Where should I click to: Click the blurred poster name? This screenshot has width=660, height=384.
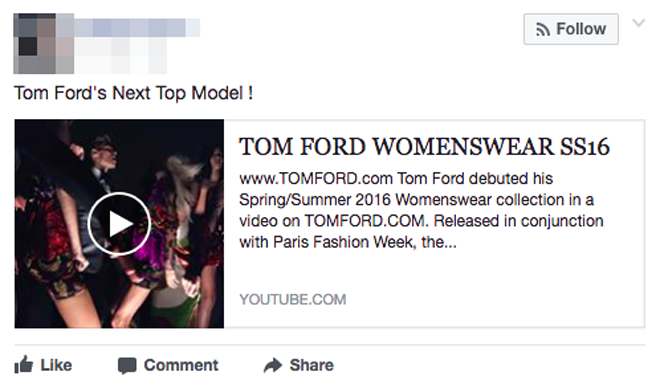pos(137,28)
